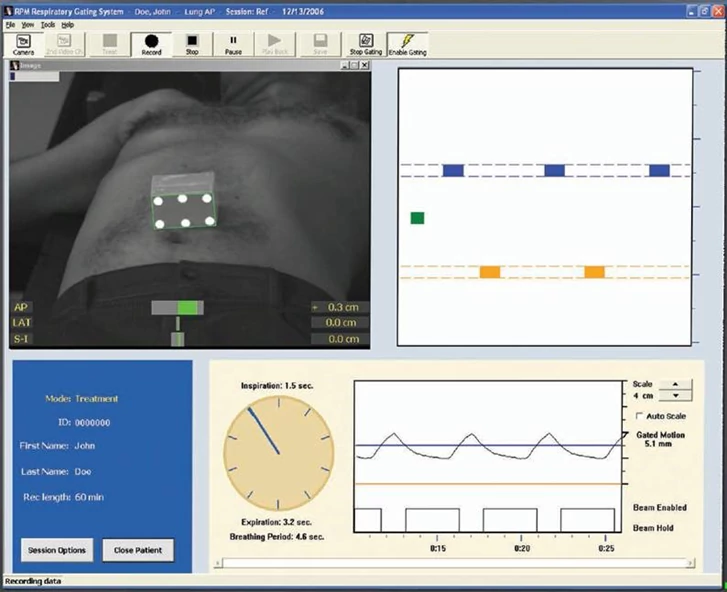Click the AP position indicator bar
Image resolution: width=727 pixels, height=592 pixels.
tap(177, 307)
